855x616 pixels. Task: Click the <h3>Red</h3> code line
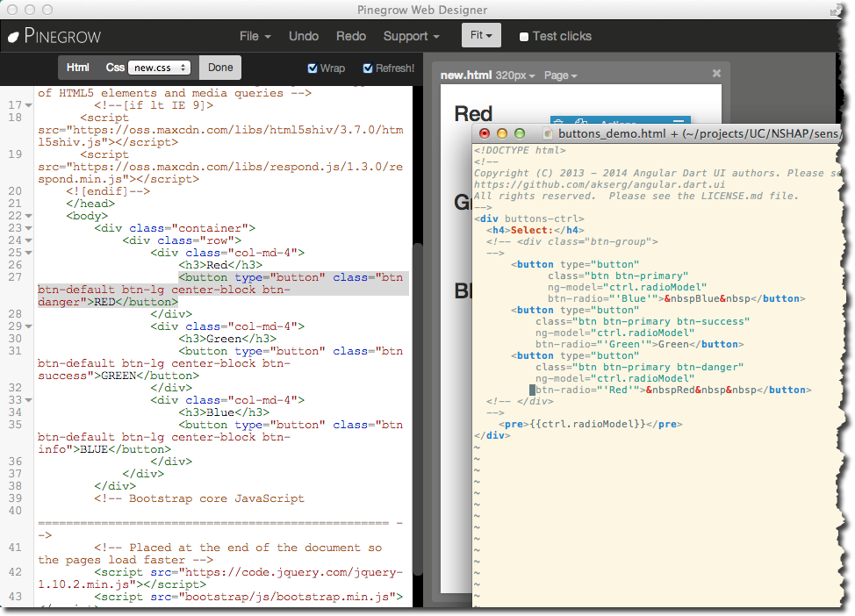[220, 265]
